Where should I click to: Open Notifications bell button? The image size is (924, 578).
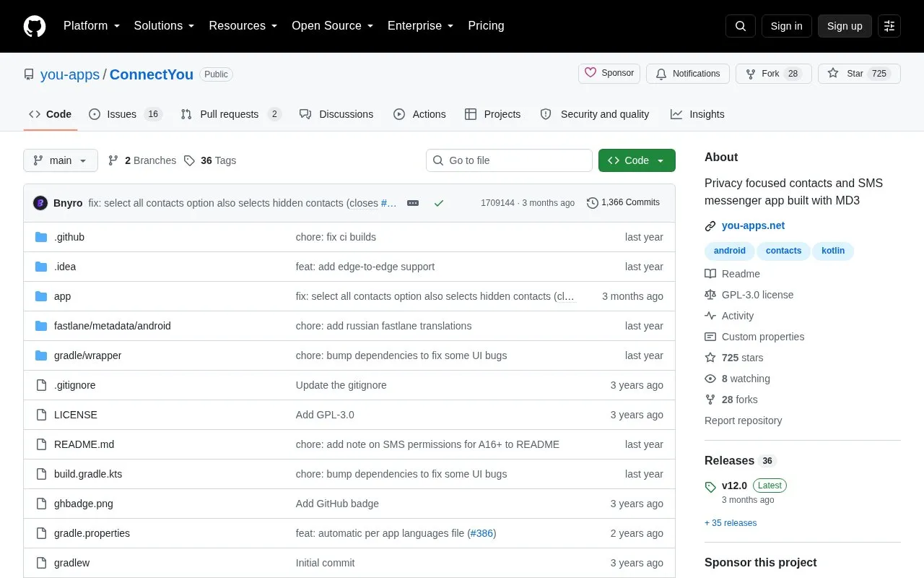(688, 74)
